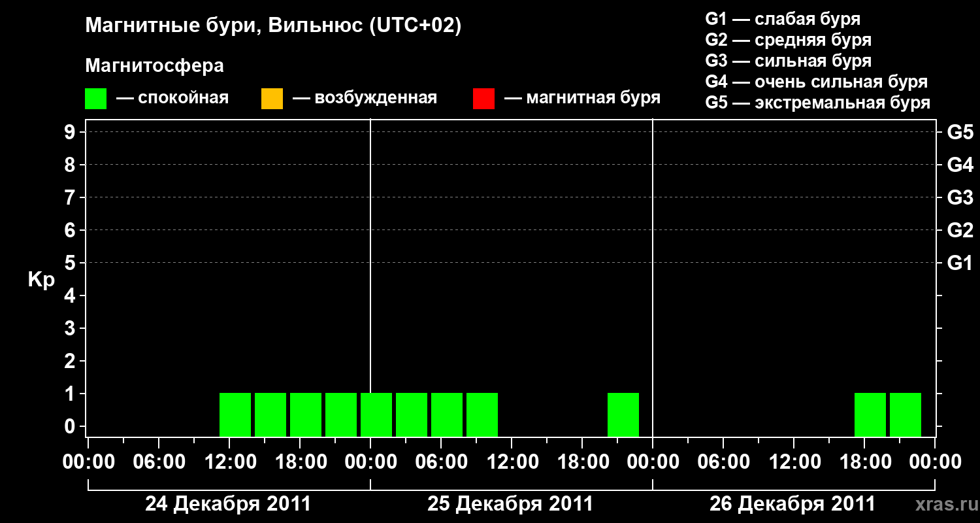Viewport: 980px width, 523px height.
Task: Click the chart title 'Магнитные бури, Вильнюс (UTC+02)'
Action: pos(273,26)
